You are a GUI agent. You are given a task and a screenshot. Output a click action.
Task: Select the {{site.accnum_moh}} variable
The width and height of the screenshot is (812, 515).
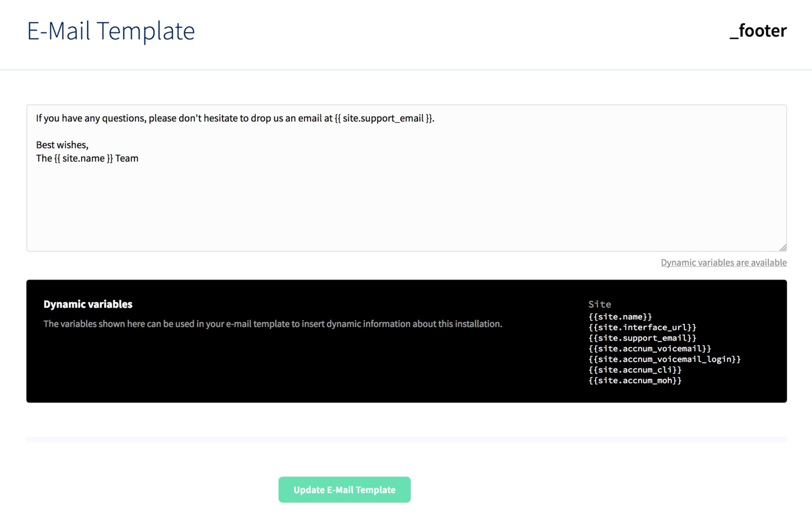pos(635,380)
